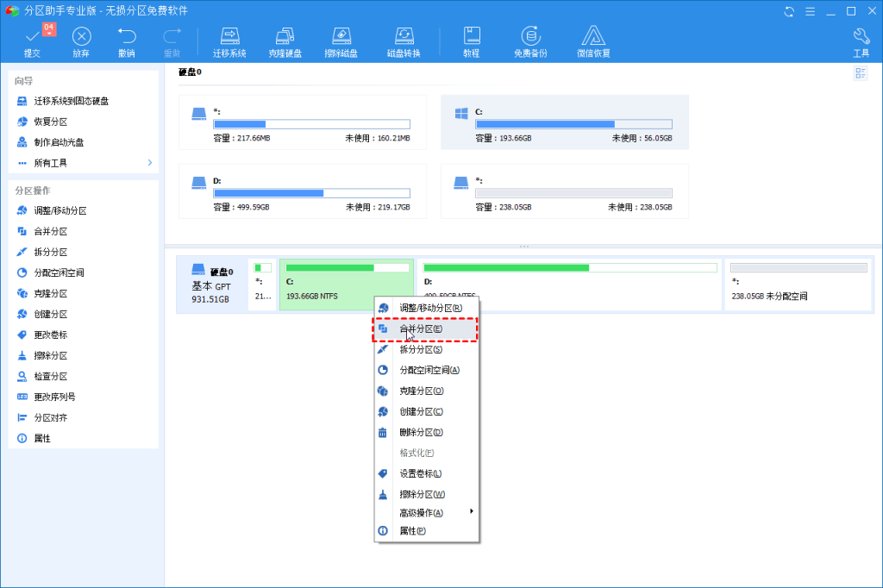This screenshot has height=588, width=883.
Task: Select the small 21… partition block
Action: coord(262,285)
